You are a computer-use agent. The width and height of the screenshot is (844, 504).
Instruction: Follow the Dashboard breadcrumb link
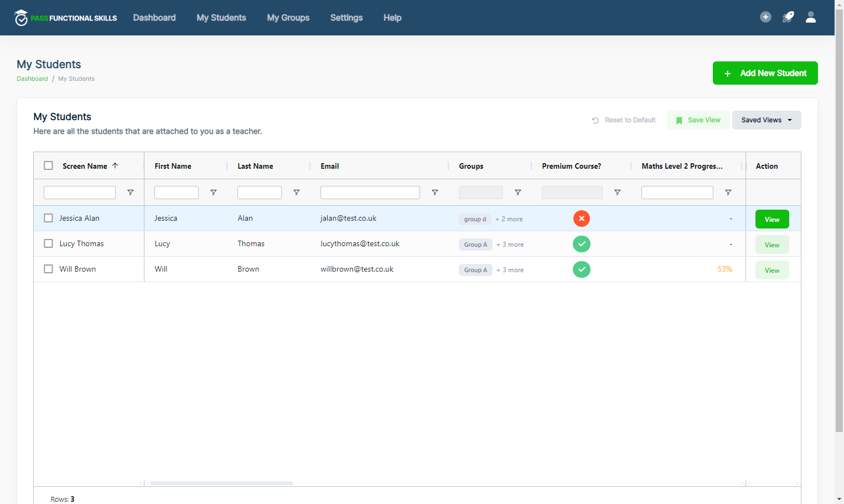(32, 79)
